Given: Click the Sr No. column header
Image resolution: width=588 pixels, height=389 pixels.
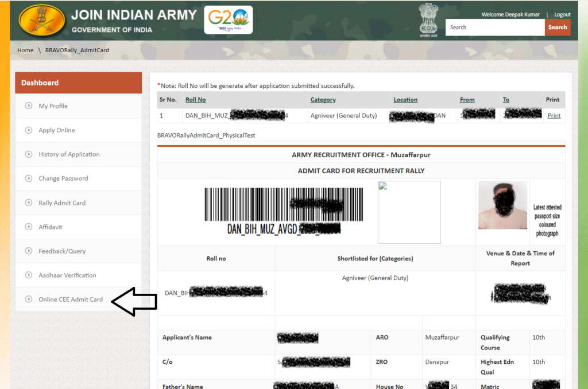Looking at the screenshot, I should click(x=168, y=100).
